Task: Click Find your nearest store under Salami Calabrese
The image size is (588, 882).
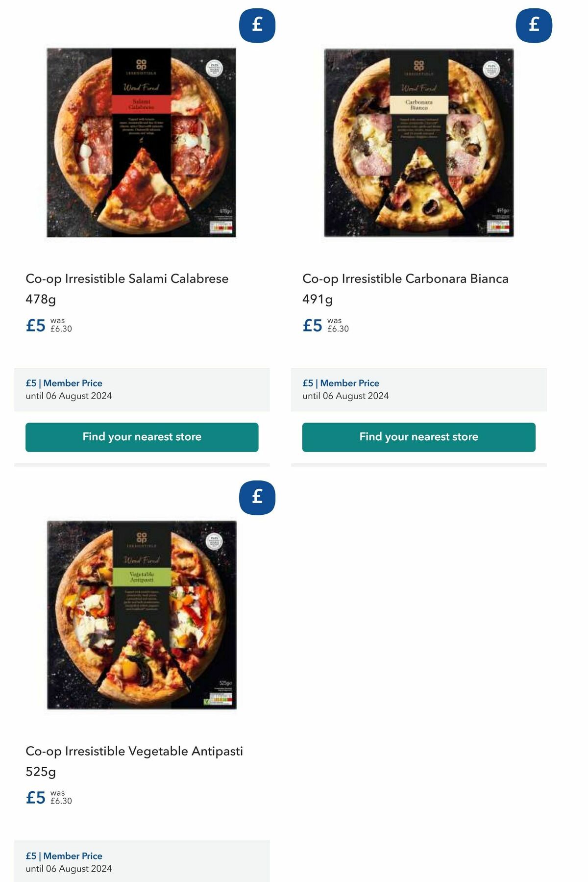Action: click(x=142, y=436)
